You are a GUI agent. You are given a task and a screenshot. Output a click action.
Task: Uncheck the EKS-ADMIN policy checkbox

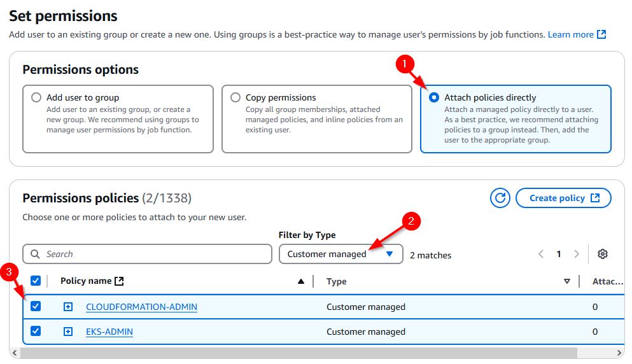(x=36, y=331)
